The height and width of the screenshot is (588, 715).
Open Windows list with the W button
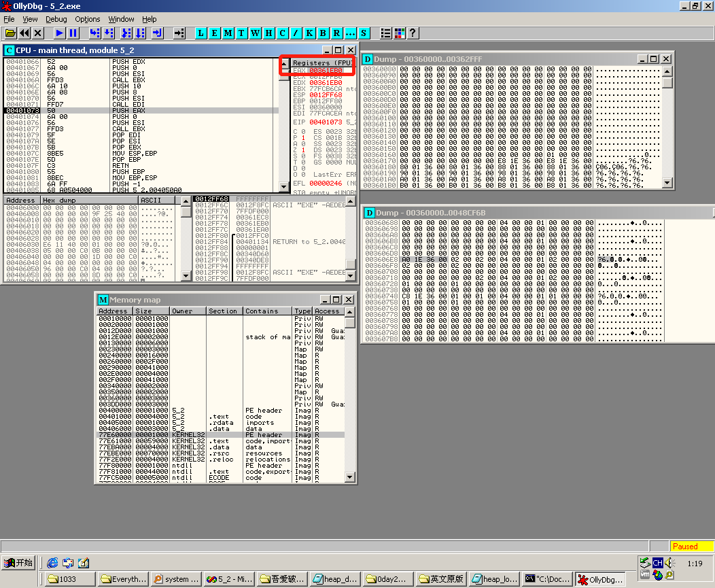click(255, 33)
